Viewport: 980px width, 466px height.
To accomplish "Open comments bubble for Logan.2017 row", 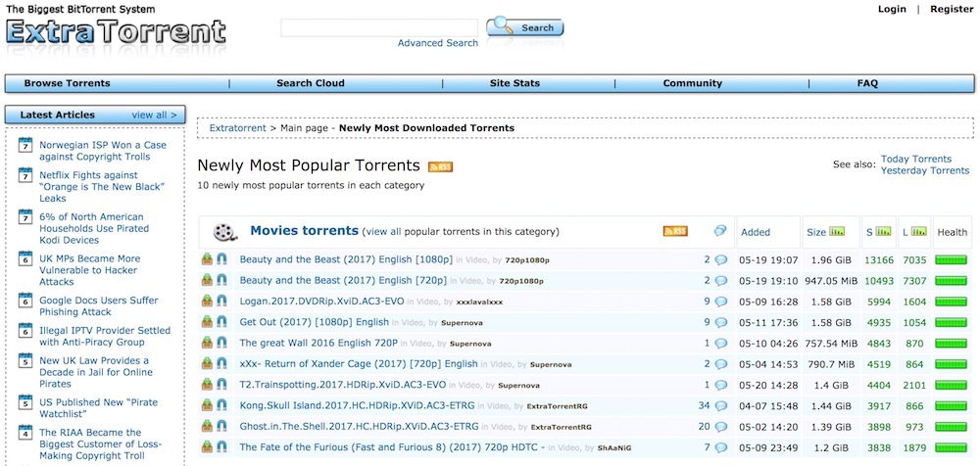I will (721, 302).
